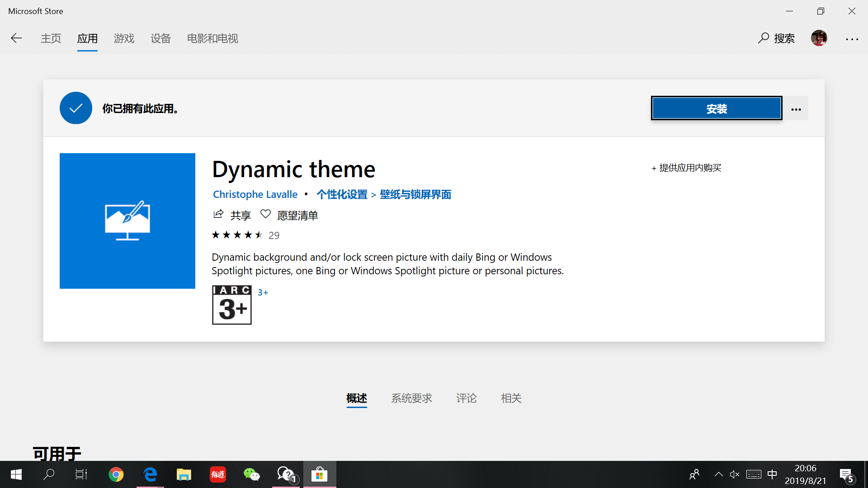Select the 概述 section tab
This screenshot has width=868, height=488.
(357, 398)
